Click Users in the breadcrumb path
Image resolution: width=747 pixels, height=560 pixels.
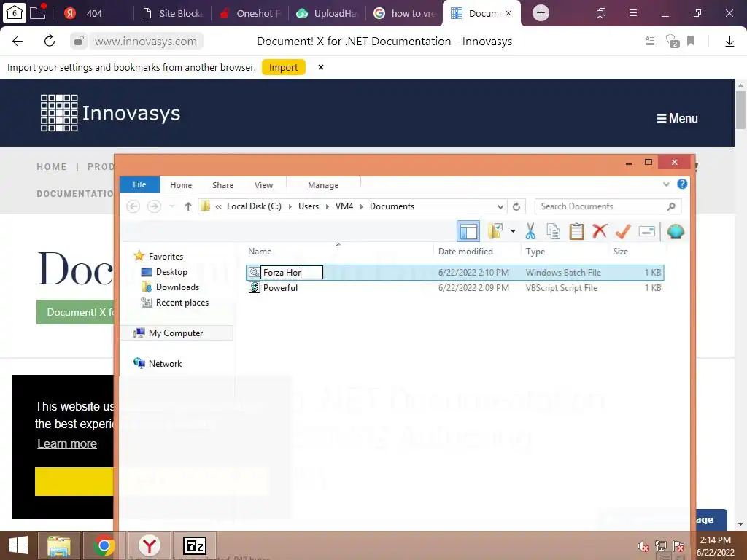[309, 206]
